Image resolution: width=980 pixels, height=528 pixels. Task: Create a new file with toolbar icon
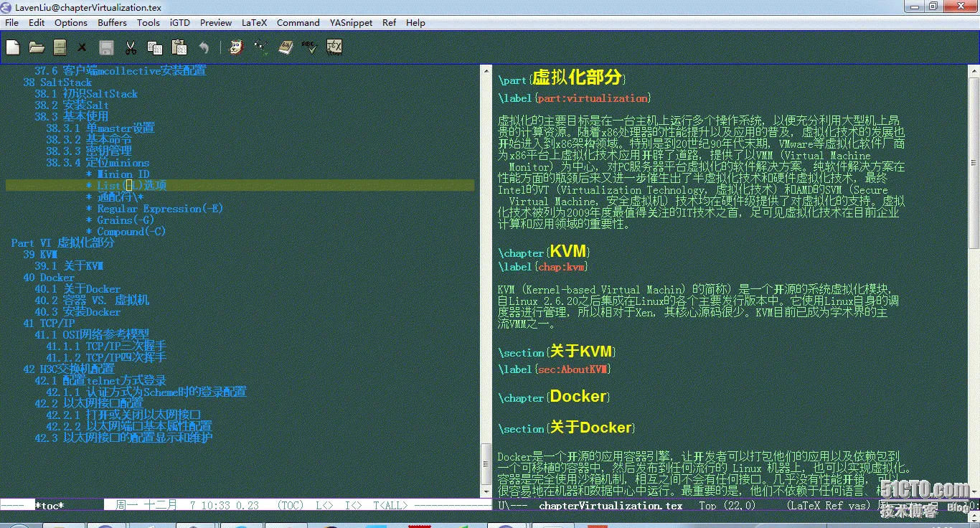point(13,47)
